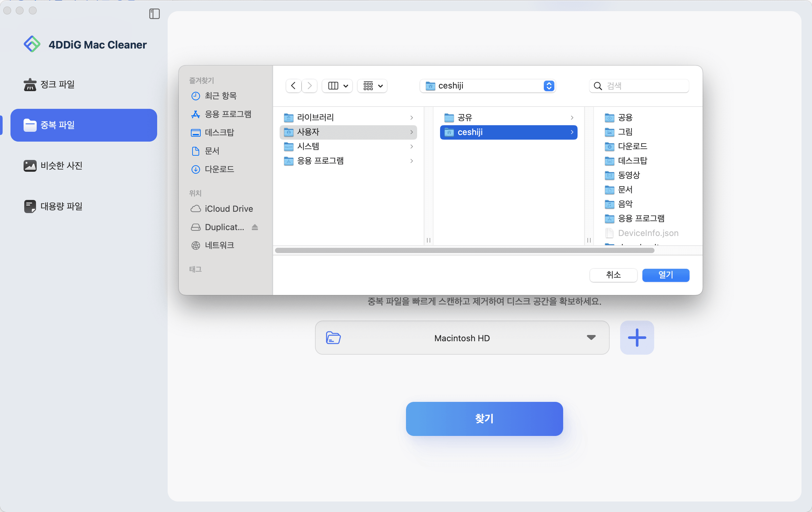Click the plus add folder button
812x512 pixels.
636,338
